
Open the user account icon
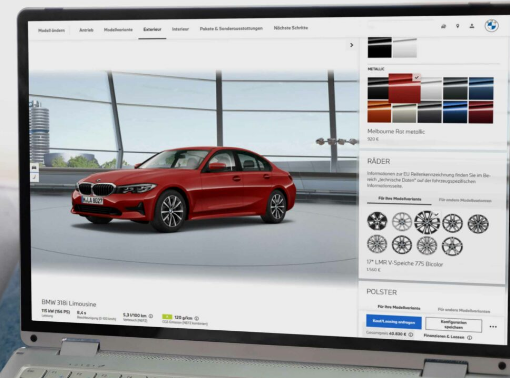[472, 26]
